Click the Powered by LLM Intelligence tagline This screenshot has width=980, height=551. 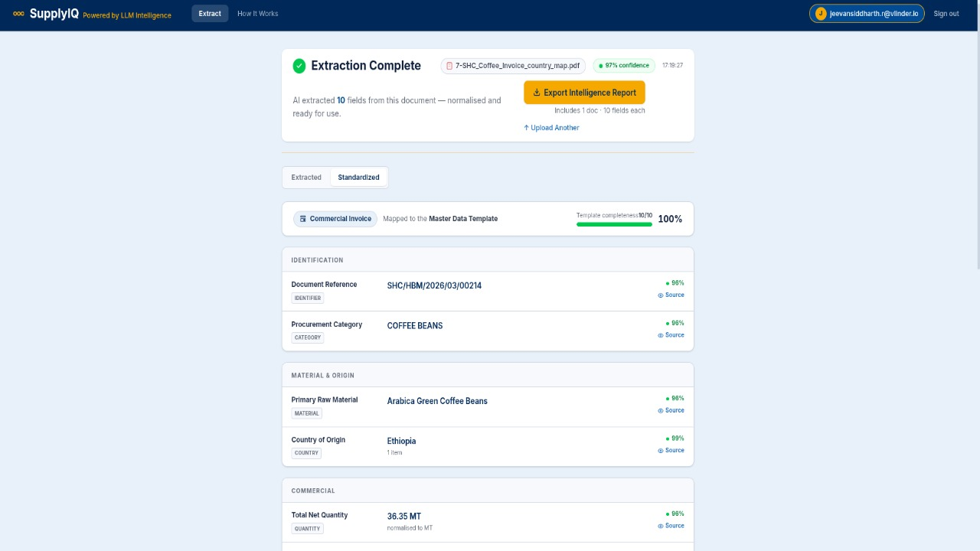[127, 15]
